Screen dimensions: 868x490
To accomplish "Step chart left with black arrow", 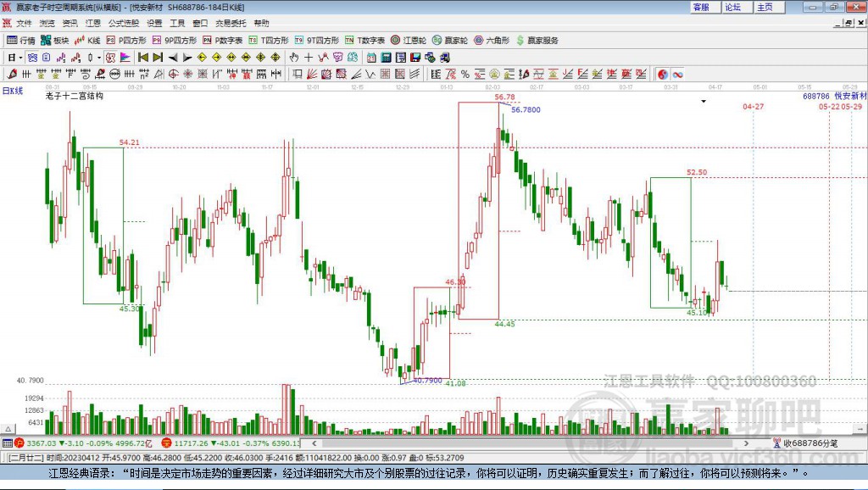I will (x=173, y=58).
